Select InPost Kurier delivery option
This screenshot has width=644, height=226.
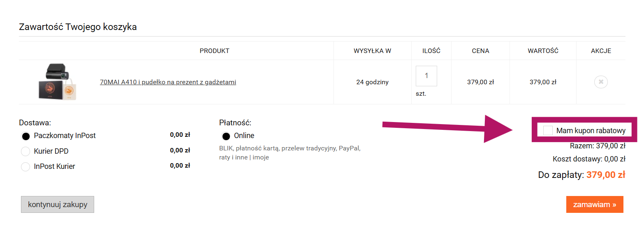click(x=25, y=166)
